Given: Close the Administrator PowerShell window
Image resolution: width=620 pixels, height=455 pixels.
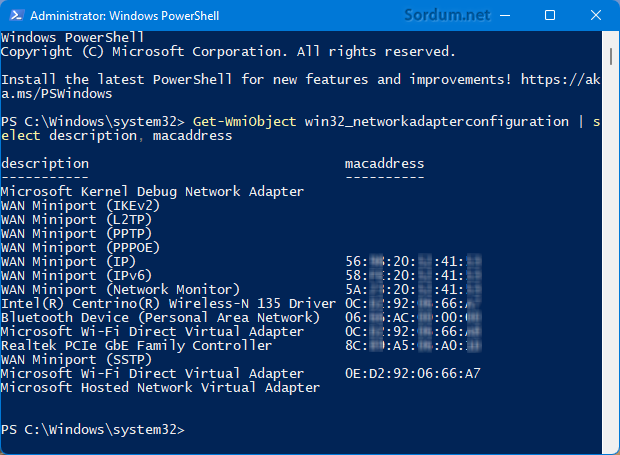Looking at the screenshot, I should 596,15.
